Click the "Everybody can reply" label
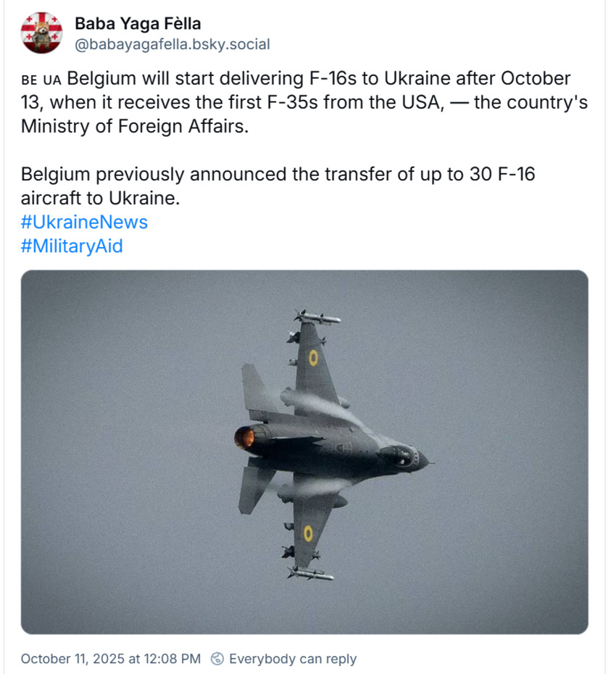Screen dimensions: 616x674 [x=292, y=659]
